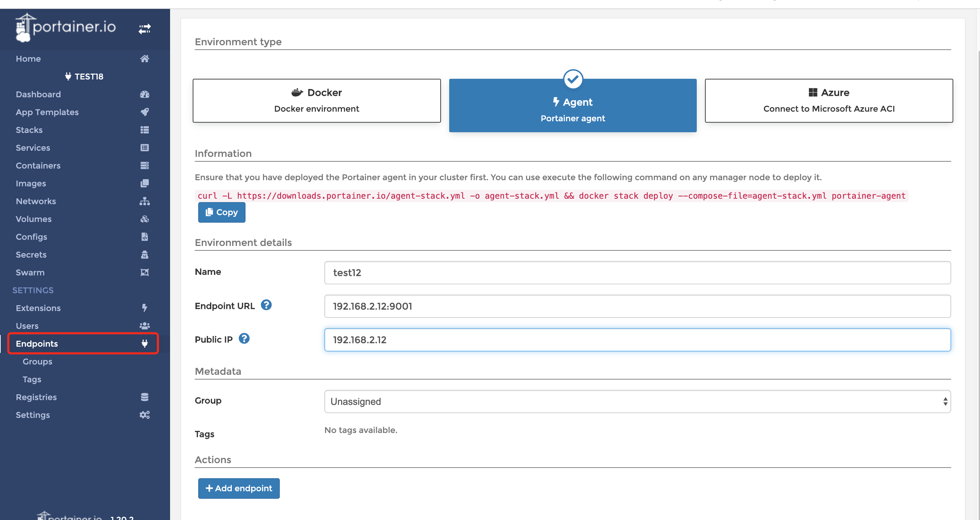
Task: Click the Add endpoint button
Action: [x=239, y=488]
